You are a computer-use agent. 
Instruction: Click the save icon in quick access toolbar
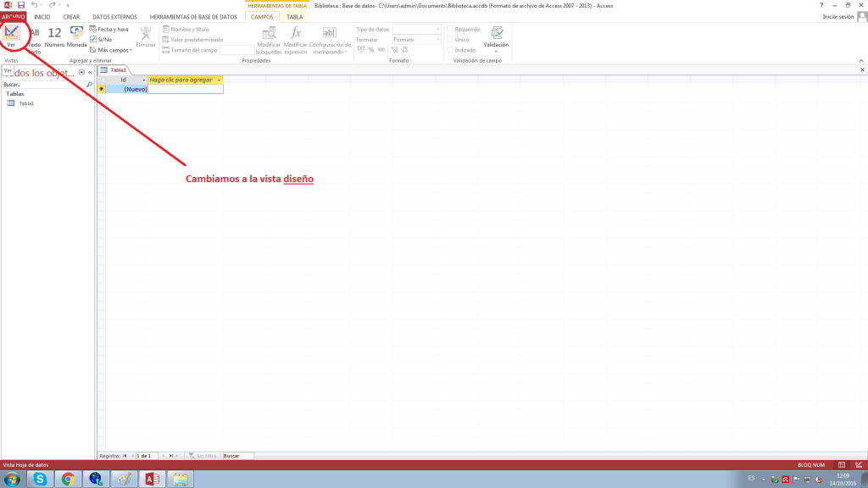[x=21, y=5]
